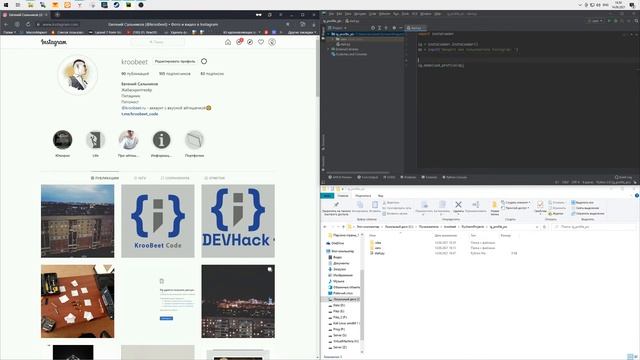The height and width of the screenshot is (360, 640).
Task: Run the script with green play icon in PyCharm
Action: click(x=609, y=20)
